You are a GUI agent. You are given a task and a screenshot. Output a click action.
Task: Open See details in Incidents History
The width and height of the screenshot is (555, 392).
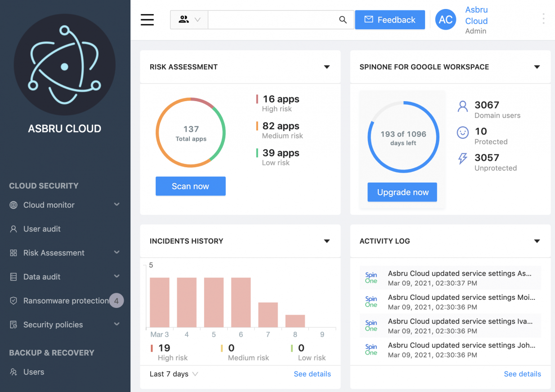coord(312,374)
